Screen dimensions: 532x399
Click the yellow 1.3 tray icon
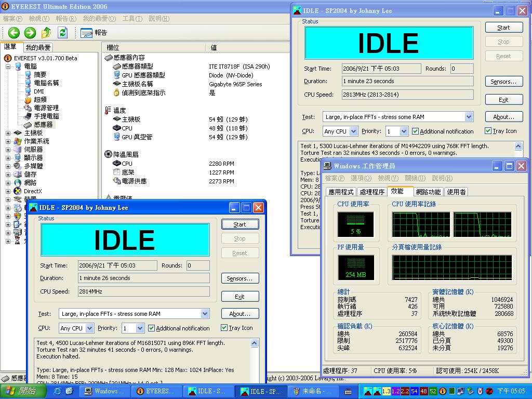[x=387, y=391]
